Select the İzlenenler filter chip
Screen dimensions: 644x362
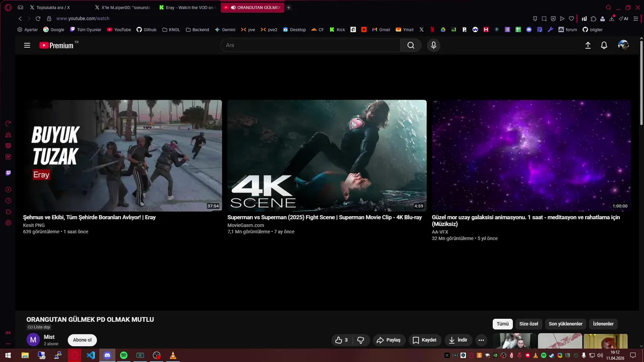click(603, 324)
